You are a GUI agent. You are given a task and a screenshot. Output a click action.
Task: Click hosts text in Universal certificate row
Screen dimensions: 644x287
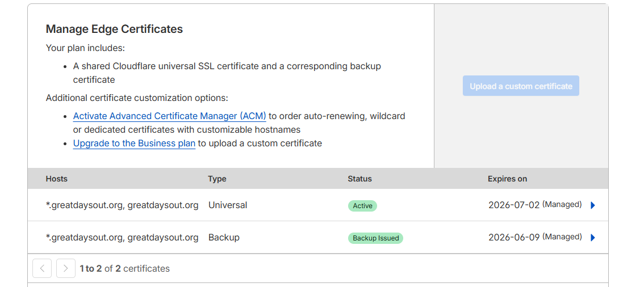point(122,205)
